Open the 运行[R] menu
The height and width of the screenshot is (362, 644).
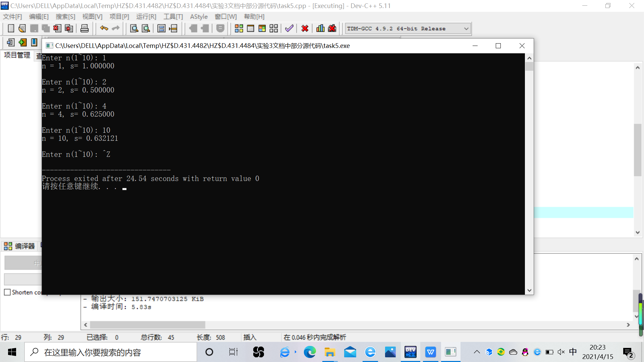click(146, 17)
